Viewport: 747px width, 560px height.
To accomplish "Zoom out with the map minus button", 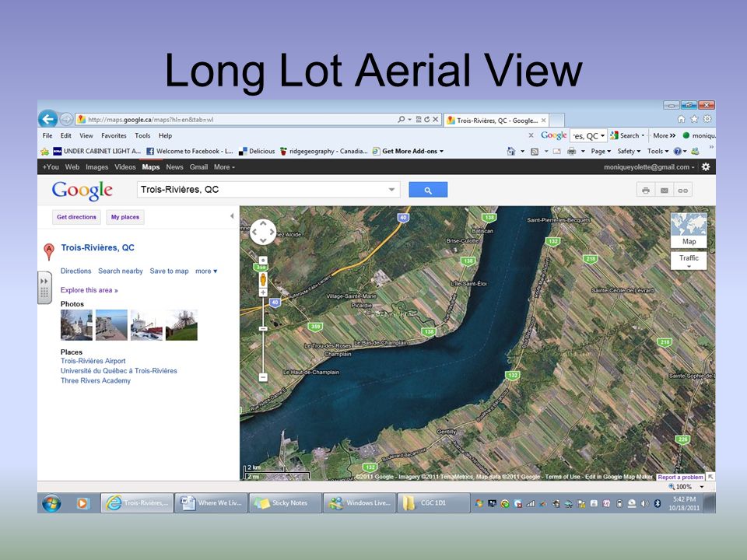I will pos(262,377).
